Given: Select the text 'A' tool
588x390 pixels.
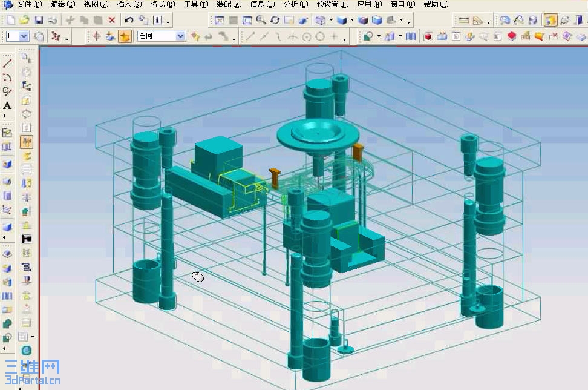Looking at the screenshot, I should (x=7, y=106).
